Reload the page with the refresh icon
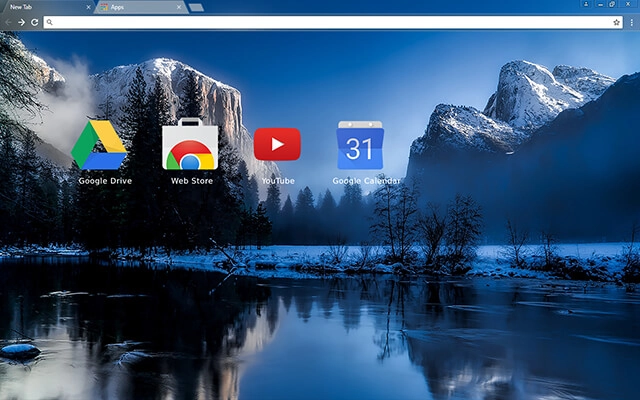This screenshot has width=640, height=400. point(35,22)
